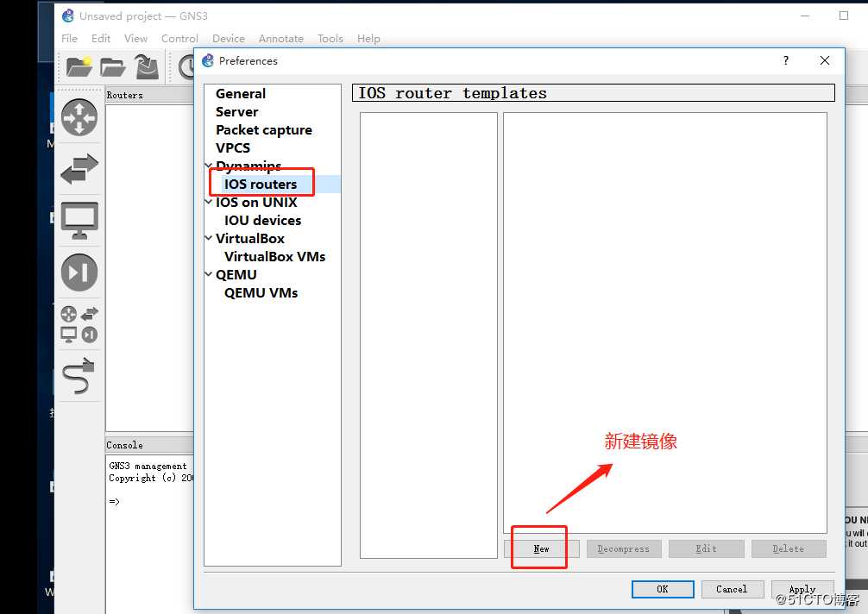Select IOS routers entry
Viewport: 868px width, 614px height.
[261, 185]
